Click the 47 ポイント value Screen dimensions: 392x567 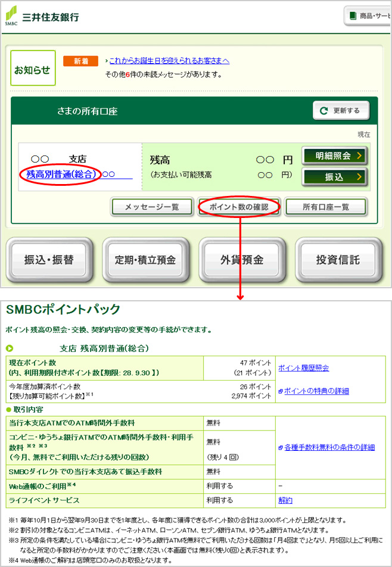[x=256, y=363]
